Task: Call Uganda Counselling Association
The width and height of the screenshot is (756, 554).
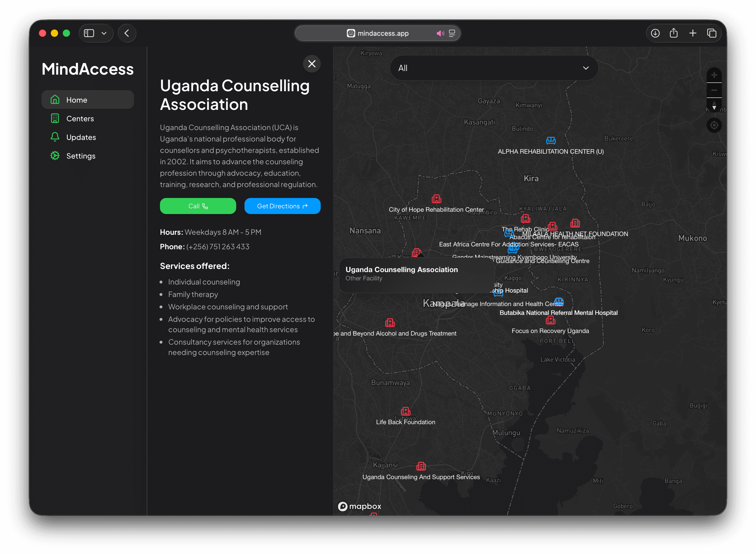Action: (198, 206)
